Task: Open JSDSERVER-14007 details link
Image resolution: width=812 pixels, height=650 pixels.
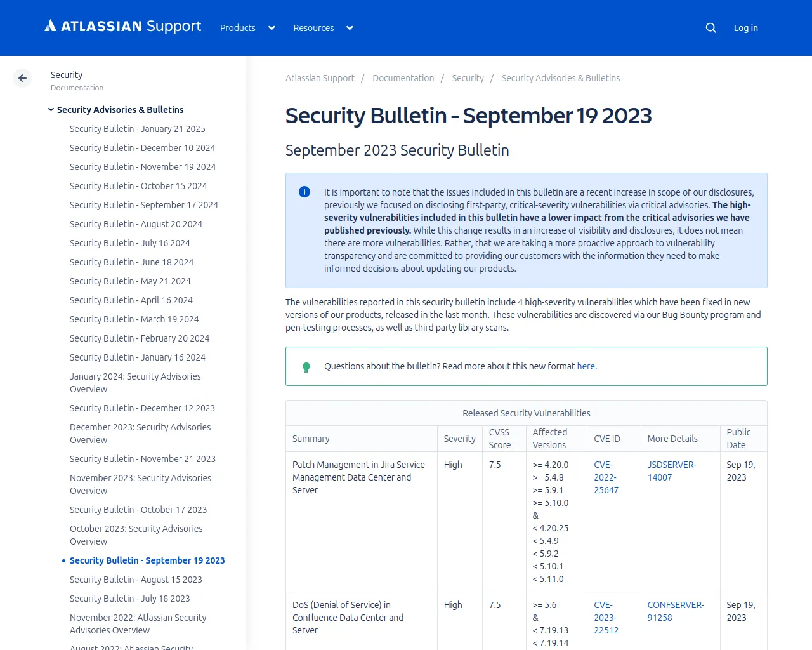Action: tap(672, 471)
